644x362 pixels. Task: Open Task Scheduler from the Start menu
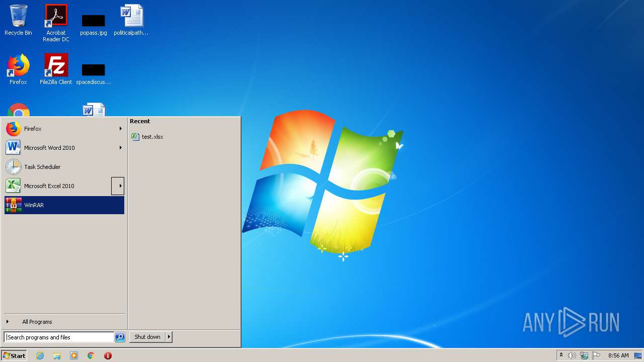coord(64,167)
